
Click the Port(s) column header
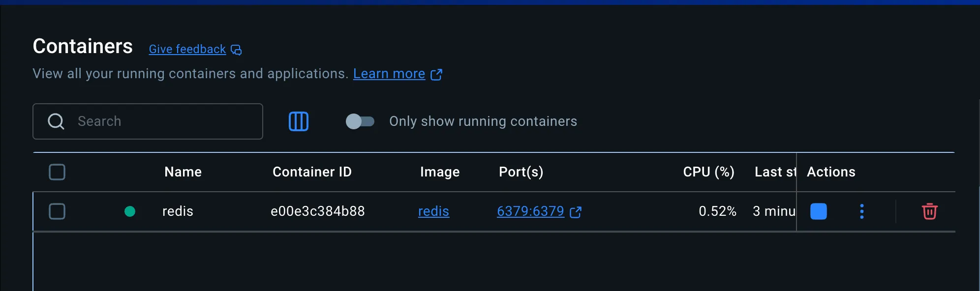[x=521, y=172]
